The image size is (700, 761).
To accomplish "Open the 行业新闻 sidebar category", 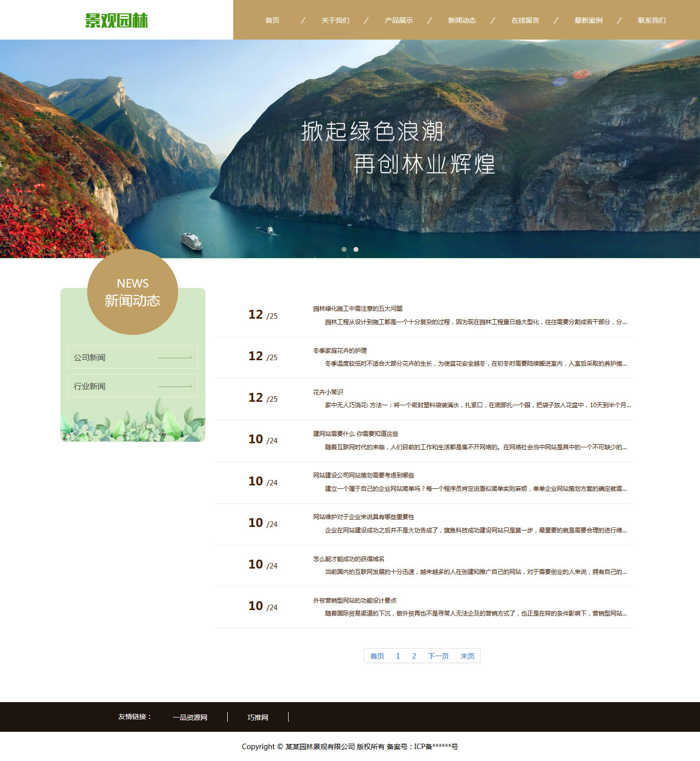I will 133,386.
